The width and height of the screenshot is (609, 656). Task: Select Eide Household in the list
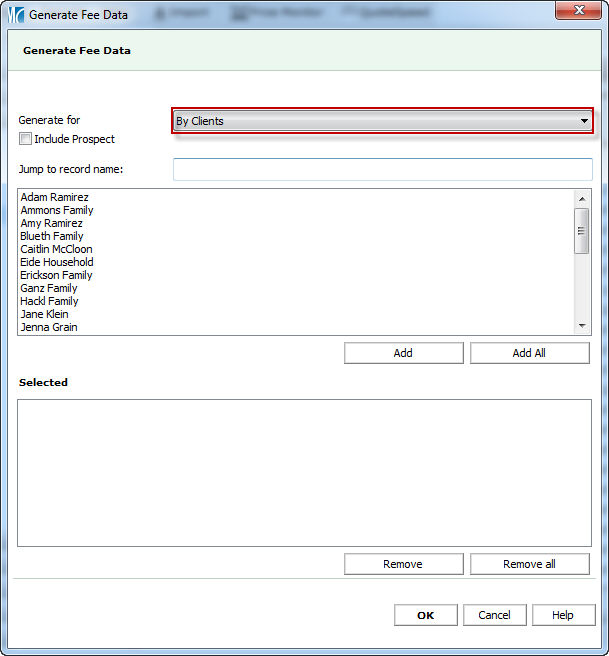(x=57, y=262)
